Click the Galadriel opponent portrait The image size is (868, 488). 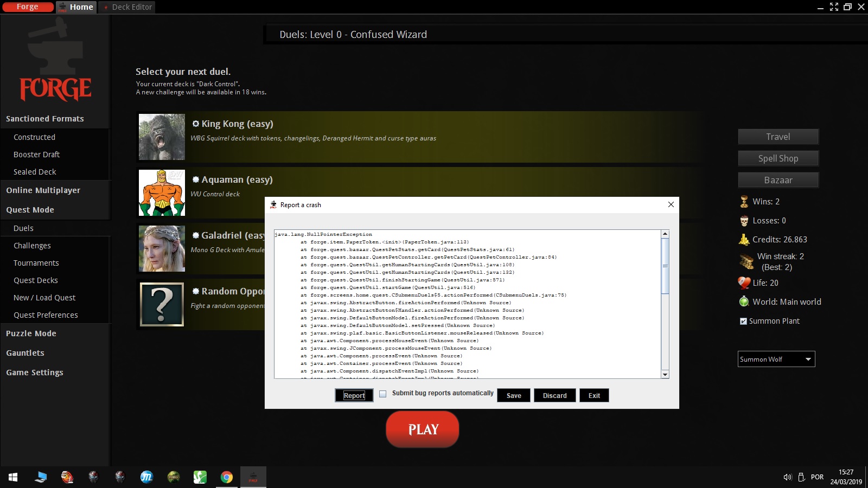pos(162,248)
